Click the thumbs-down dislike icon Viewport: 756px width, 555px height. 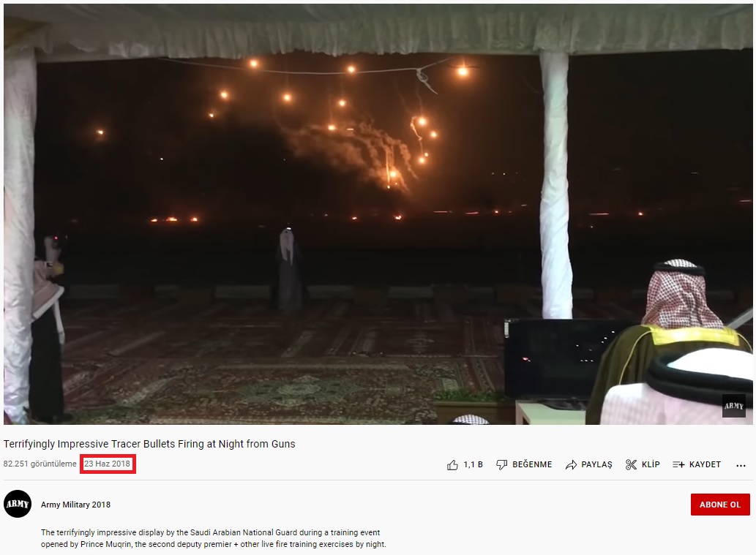point(502,464)
